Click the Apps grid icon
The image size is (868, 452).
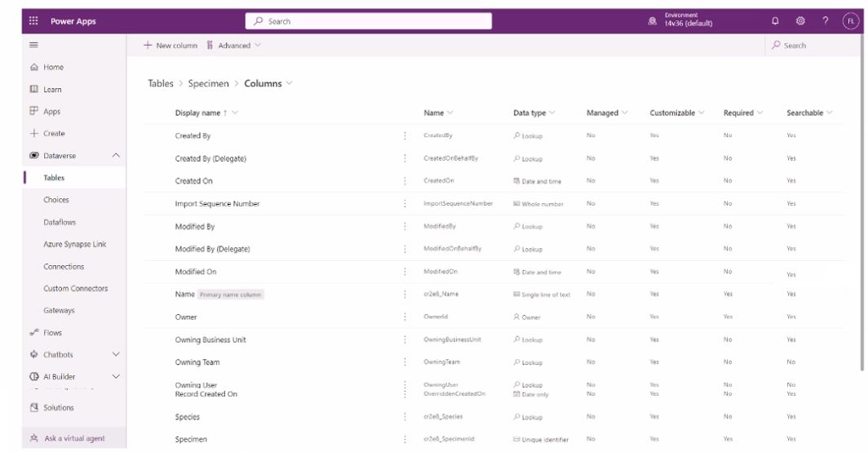tap(33, 111)
